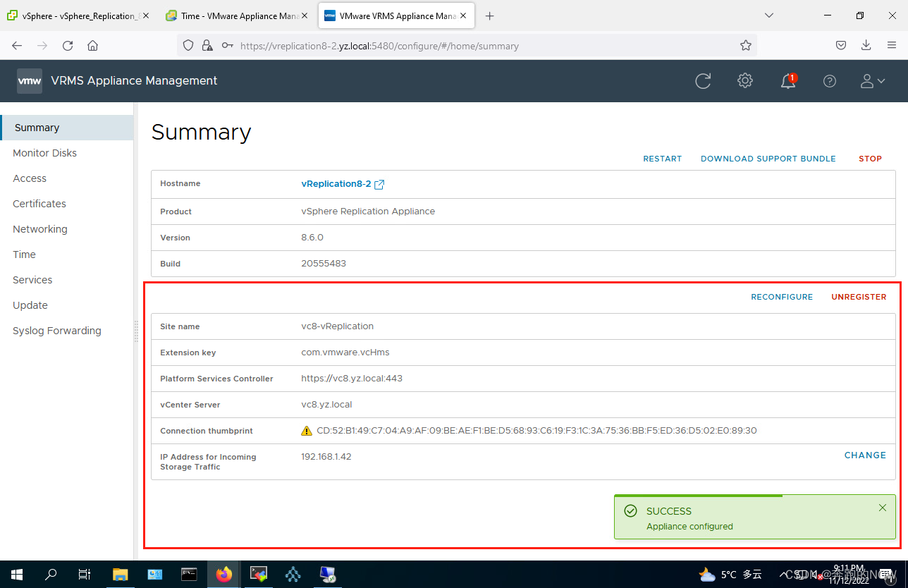The image size is (908, 588).
Task: Click the red STOP button
Action: [x=870, y=159]
